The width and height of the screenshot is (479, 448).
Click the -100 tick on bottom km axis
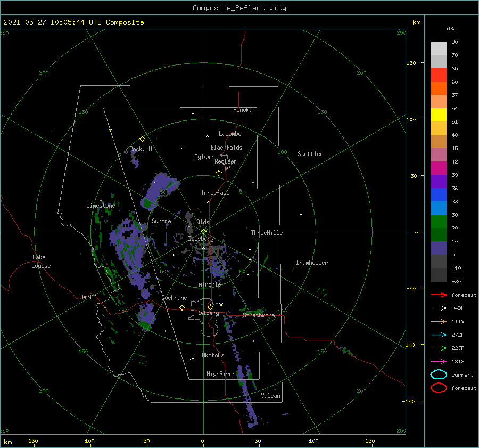[x=88, y=441]
